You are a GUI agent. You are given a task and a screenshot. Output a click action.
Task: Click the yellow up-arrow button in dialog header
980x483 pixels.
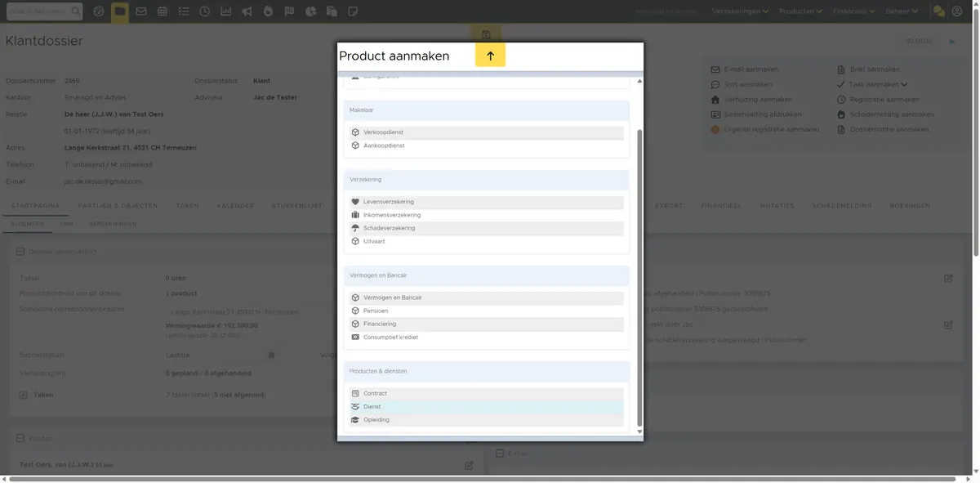click(490, 56)
